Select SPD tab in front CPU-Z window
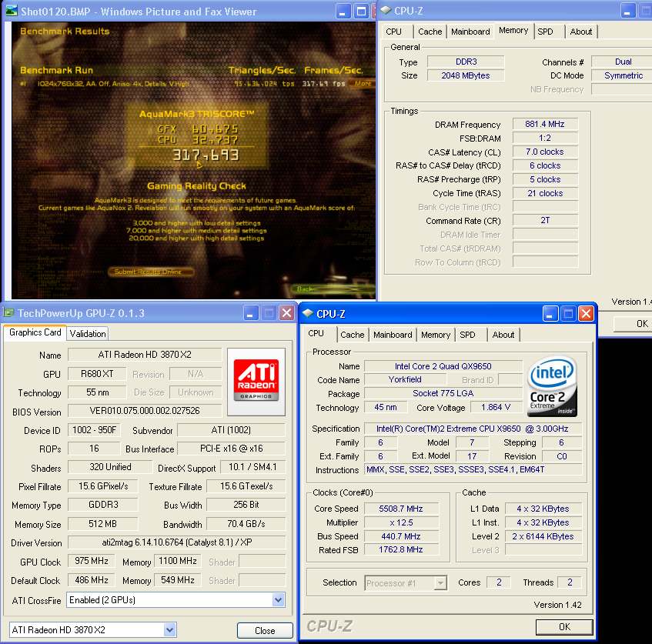652x644 pixels. [x=468, y=335]
